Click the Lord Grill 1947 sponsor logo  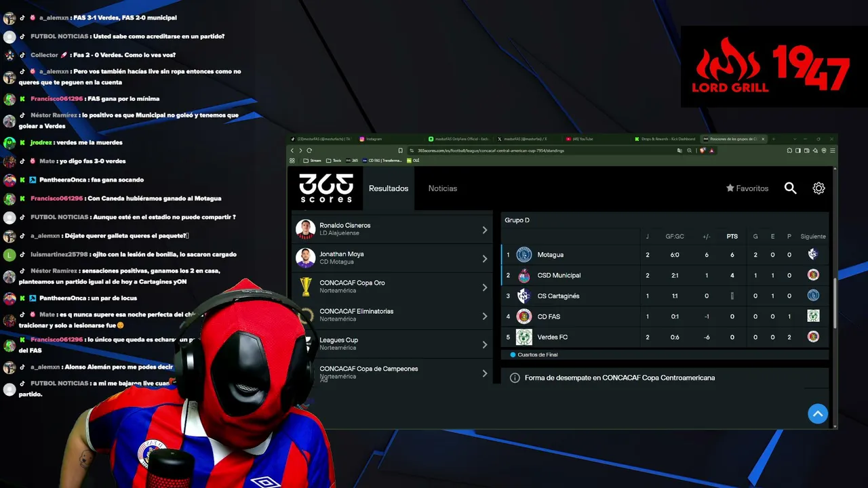coord(773,66)
